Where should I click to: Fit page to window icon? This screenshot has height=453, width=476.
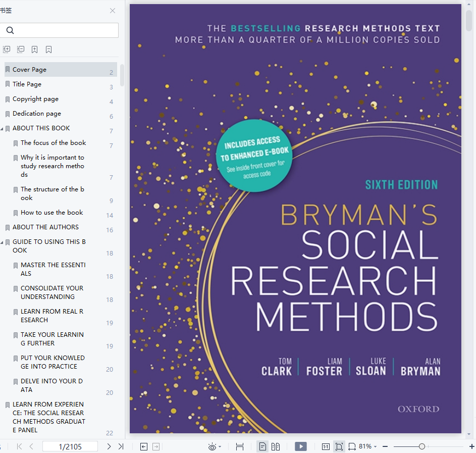pyautogui.click(x=339, y=446)
